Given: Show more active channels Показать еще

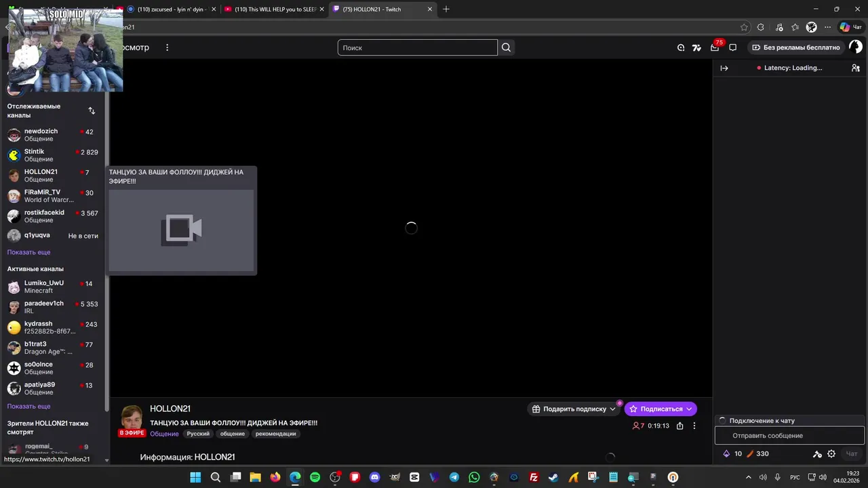Looking at the screenshot, I should click(x=28, y=407).
